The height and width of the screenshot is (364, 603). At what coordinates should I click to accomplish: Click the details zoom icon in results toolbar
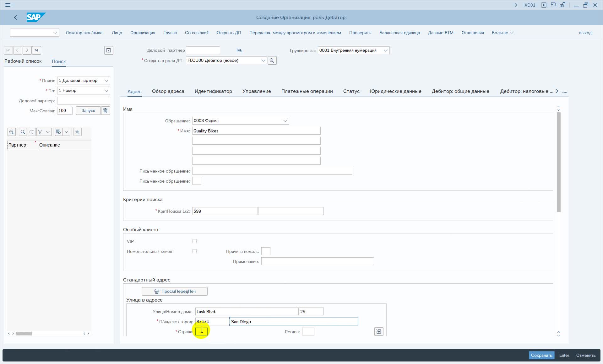tap(12, 132)
